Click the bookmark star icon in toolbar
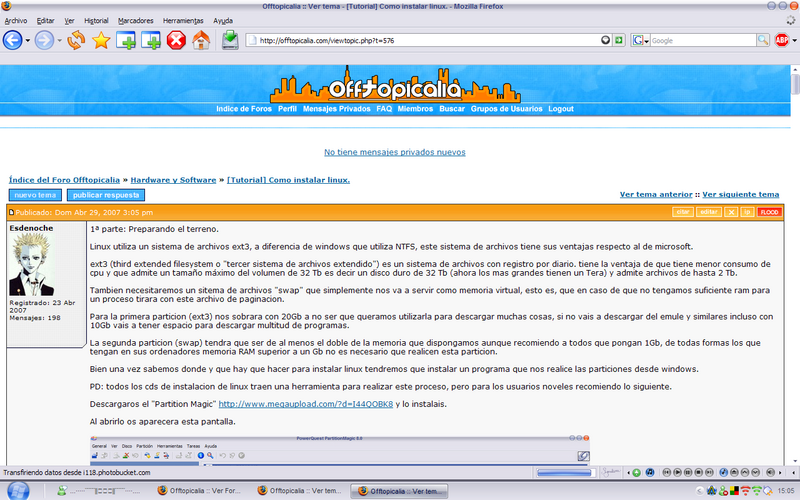This screenshot has height=500, width=800. pyautogui.click(x=101, y=41)
